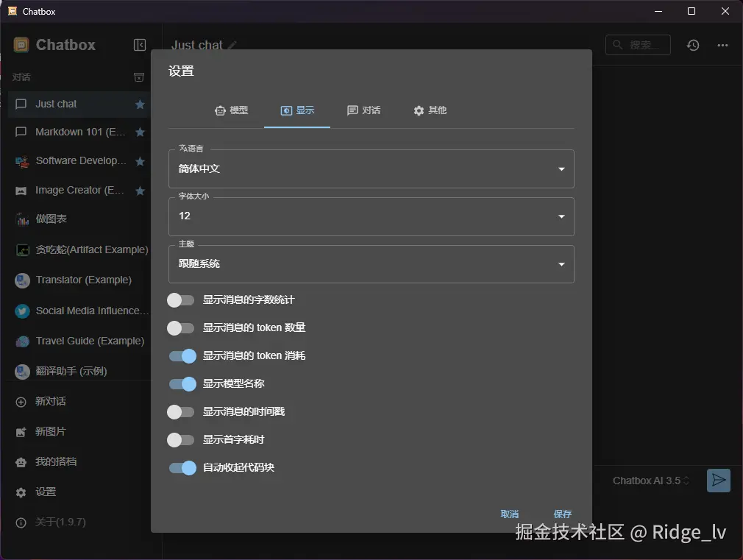The width and height of the screenshot is (743, 560).
Task: Disable 显示消息的 token 消耗 toggle
Action: pyautogui.click(x=182, y=356)
